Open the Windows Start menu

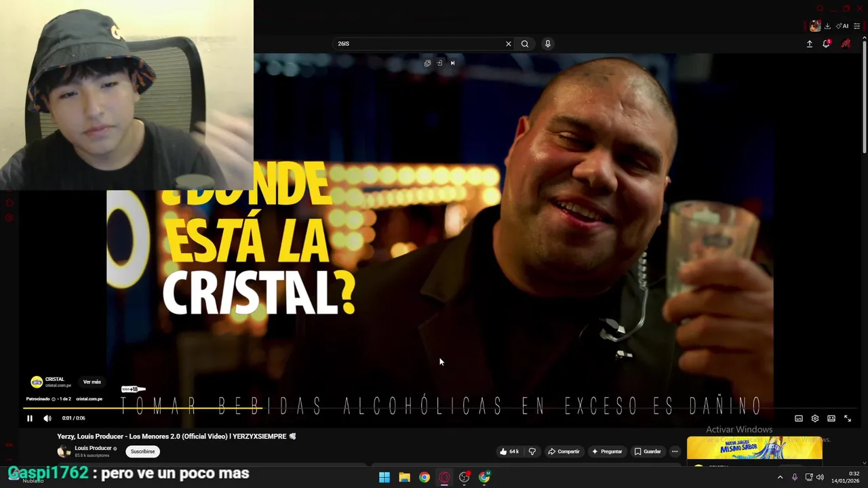(x=384, y=477)
